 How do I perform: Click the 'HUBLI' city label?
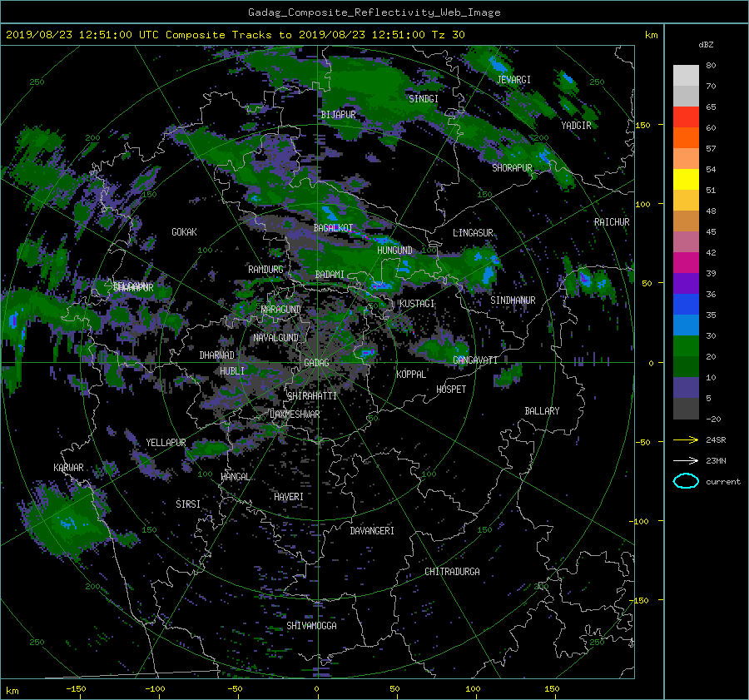tap(231, 371)
